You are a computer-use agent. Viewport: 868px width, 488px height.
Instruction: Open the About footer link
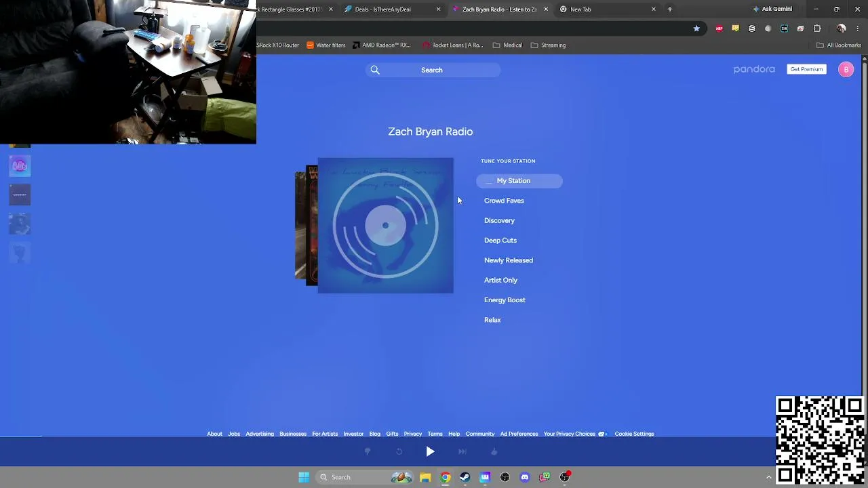[214, 434]
